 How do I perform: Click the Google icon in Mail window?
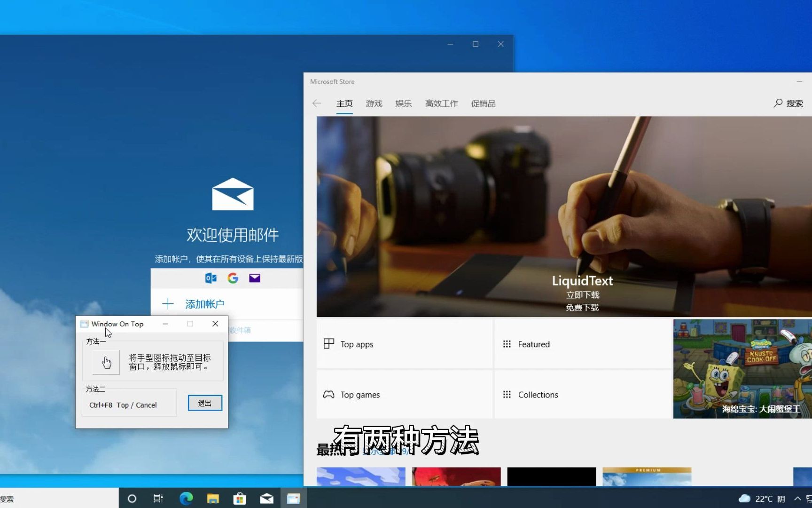tap(233, 278)
